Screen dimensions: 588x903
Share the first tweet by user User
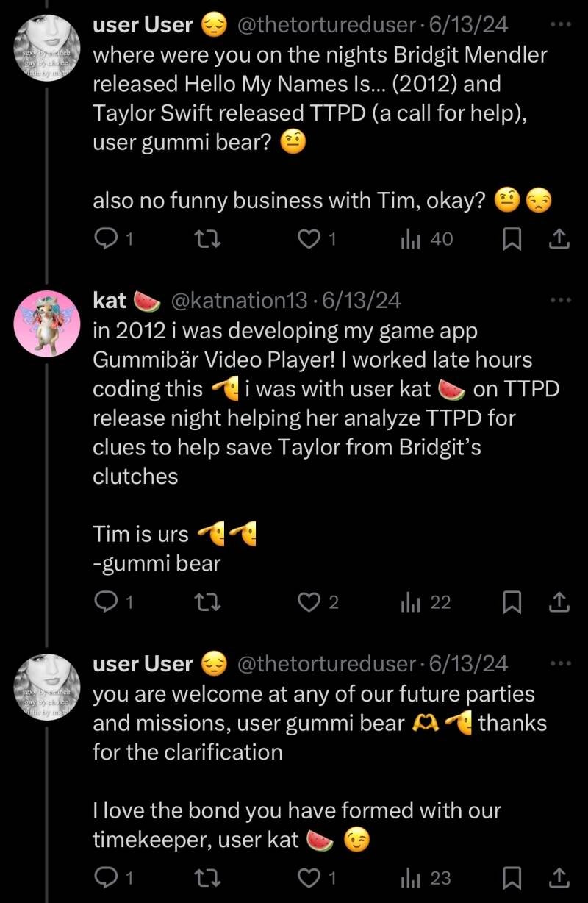coord(559,238)
